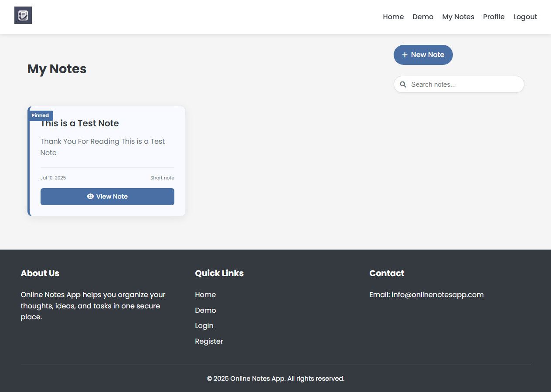Image resolution: width=551 pixels, height=392 pixels.
Task: Click the plus icon on New Note
Action: 405,55
